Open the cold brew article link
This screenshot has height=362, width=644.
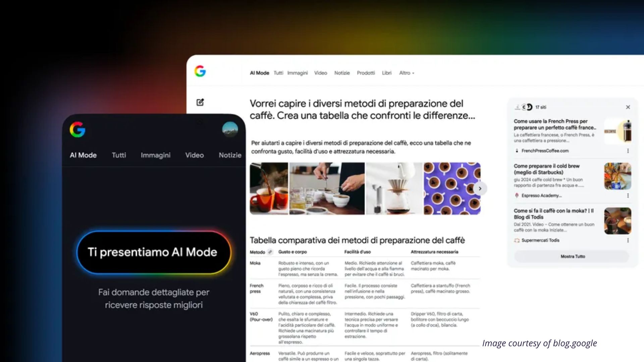[546, 169]
